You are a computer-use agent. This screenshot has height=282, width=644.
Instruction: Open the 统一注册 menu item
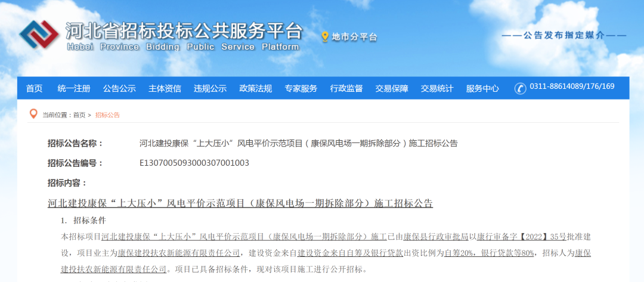[x=74, y=88]
